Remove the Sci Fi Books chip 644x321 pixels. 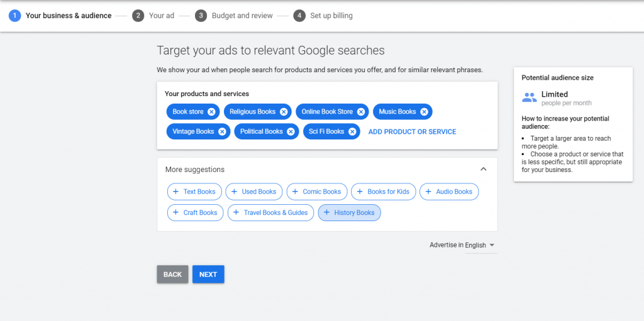352,132
